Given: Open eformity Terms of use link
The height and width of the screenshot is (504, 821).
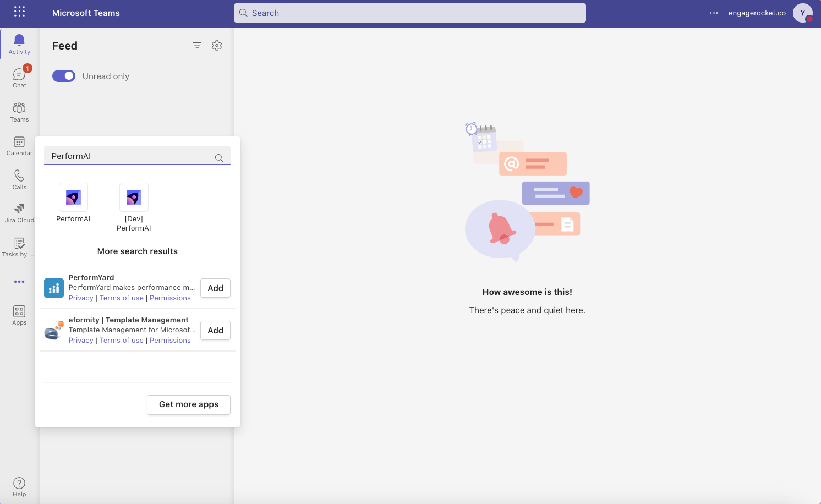Looking at the screenshot, I should coord(122,340).
